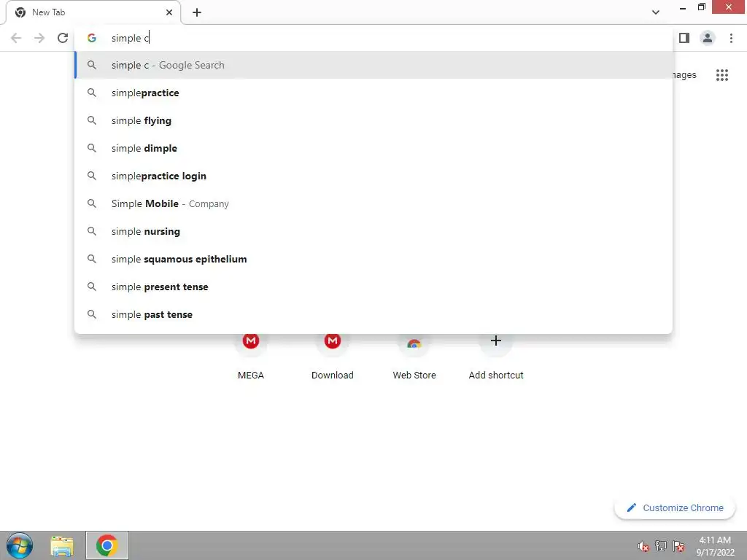This screenshot has width=747, height=560.
Task: Minimize the Chrome window
Action: coord(683,7)
